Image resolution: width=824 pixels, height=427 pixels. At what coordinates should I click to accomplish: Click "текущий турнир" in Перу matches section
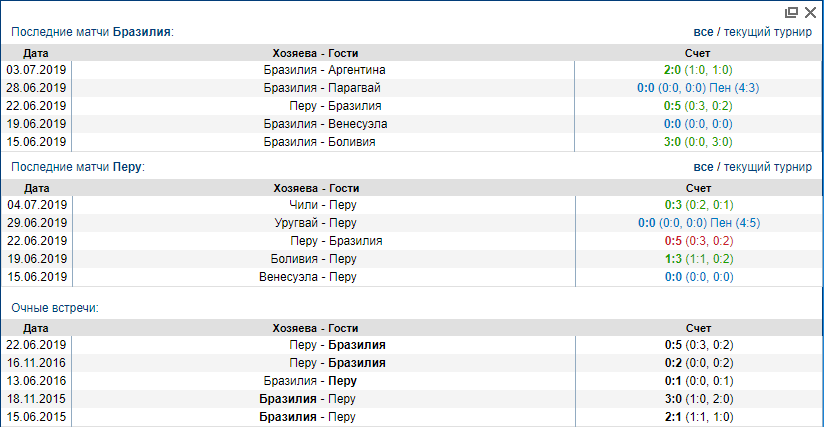click(767, 167)
